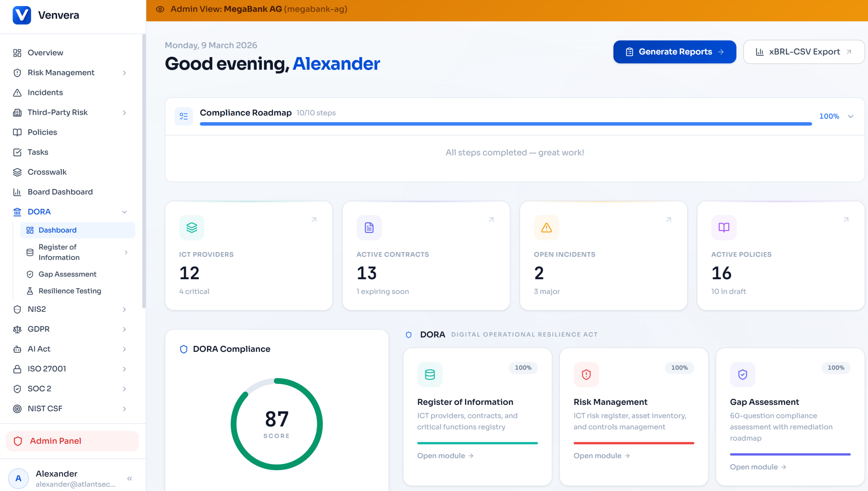
Task: Collapse the DORA sidebar section
Action: click(124, 212)
